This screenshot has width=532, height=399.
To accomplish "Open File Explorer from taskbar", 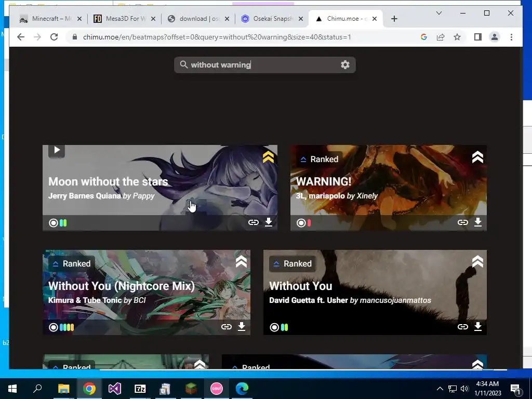I will point(63,389).
